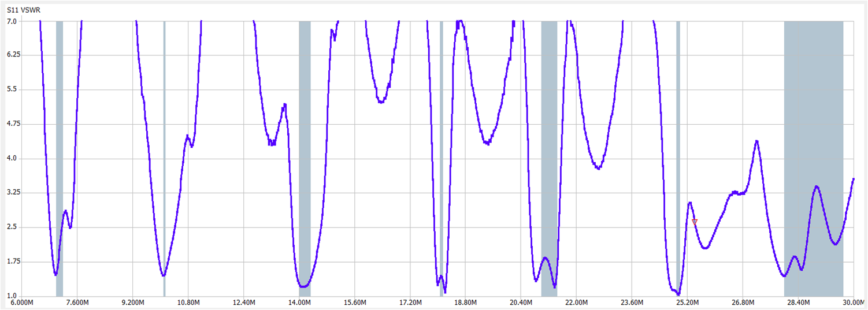Click the 6.000M start frequency label
Image resolution: width=868 pixels, height=310 pixels.
point(22,302)
